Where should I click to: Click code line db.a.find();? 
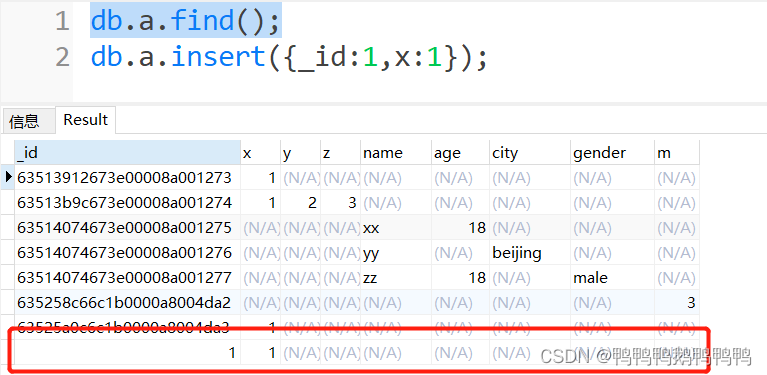[186, 22]
